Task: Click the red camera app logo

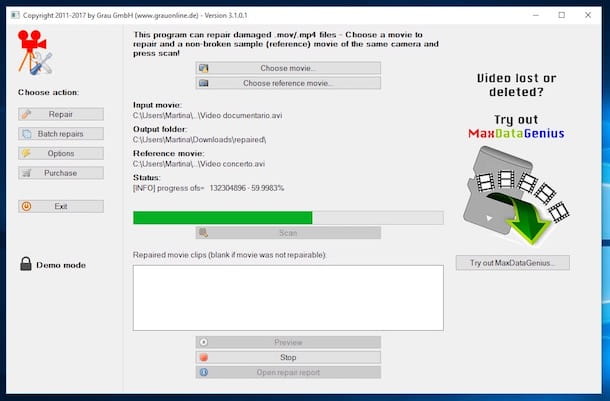Action: (x=35, y=53)
